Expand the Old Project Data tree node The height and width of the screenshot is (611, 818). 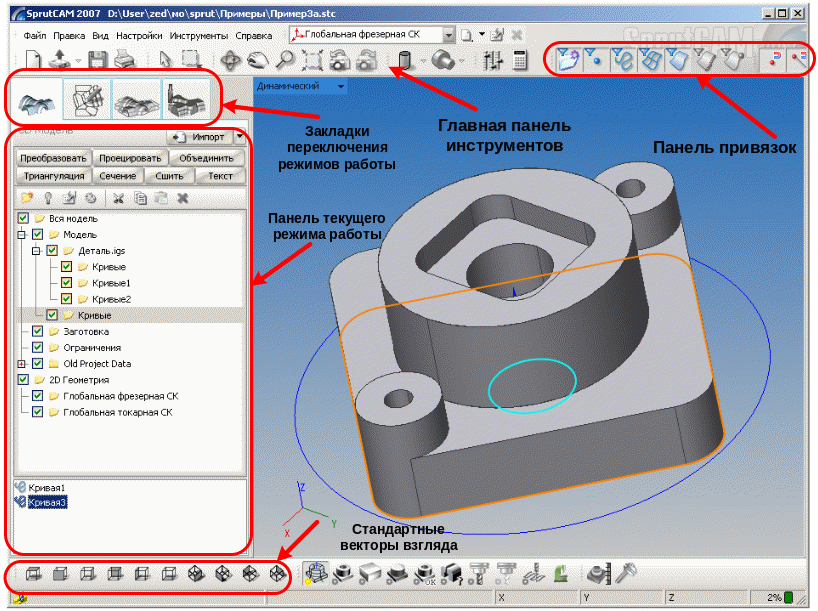[21, 364]
